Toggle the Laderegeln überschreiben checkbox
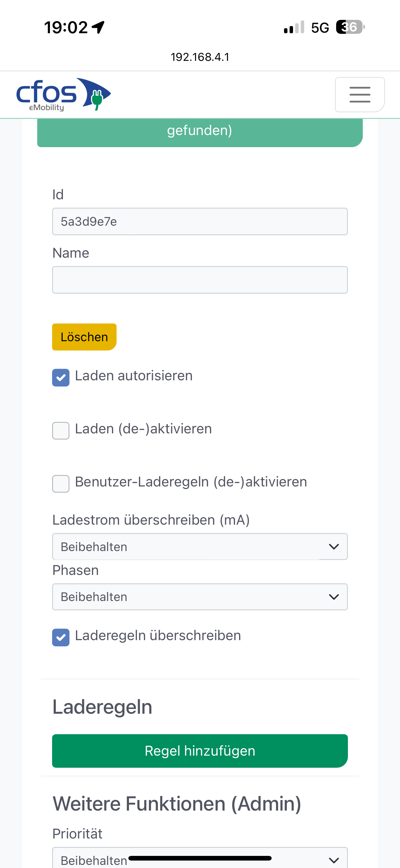The width and height of the screenshot is (400, 868). click(x=61, y=638)
